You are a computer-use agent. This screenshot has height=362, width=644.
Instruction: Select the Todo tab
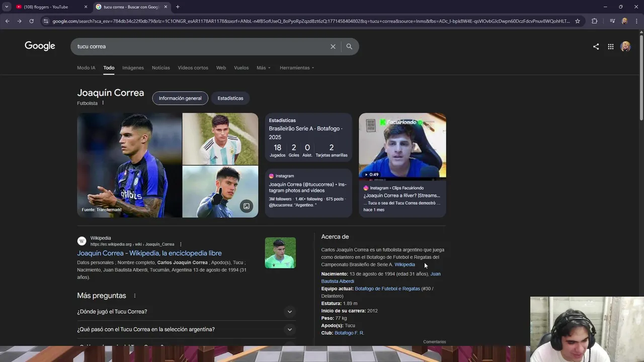coord(109,68)
